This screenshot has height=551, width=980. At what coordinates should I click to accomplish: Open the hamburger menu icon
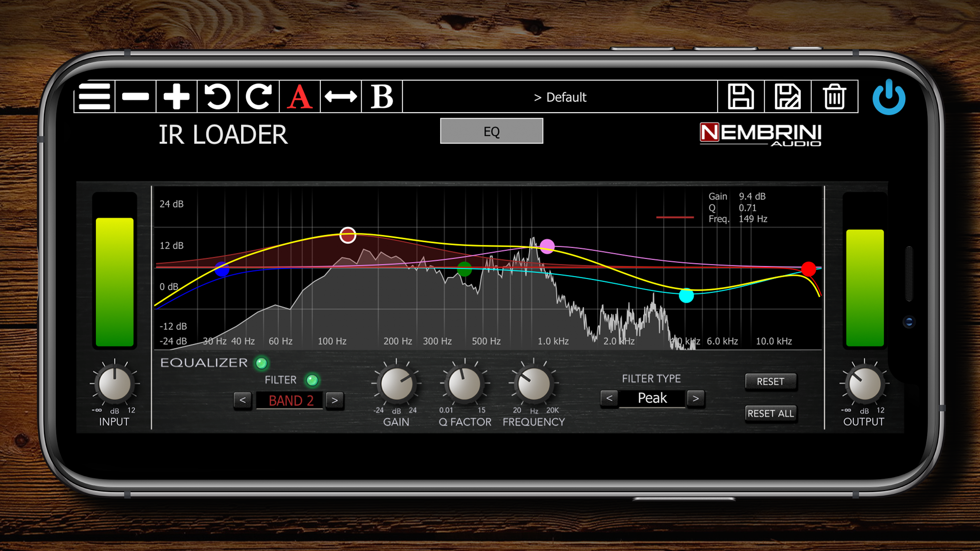(x=94, y=96)
